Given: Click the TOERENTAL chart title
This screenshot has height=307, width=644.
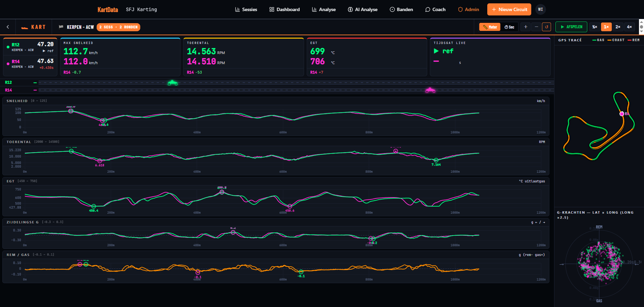Looking at the screenshot, I should 19,142.
